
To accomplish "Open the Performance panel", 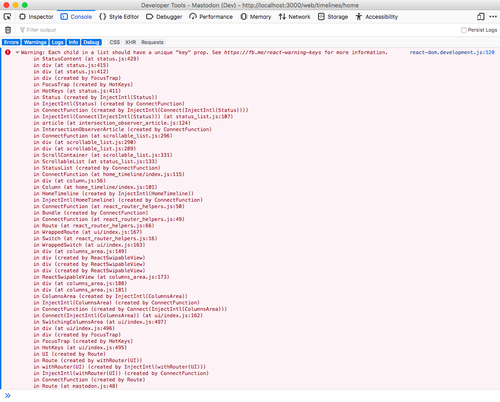I will pyautogui.click(x=211, y=17).
